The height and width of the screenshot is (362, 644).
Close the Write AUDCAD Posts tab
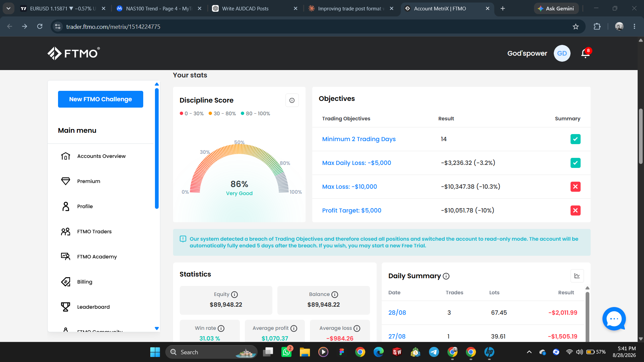296,8
